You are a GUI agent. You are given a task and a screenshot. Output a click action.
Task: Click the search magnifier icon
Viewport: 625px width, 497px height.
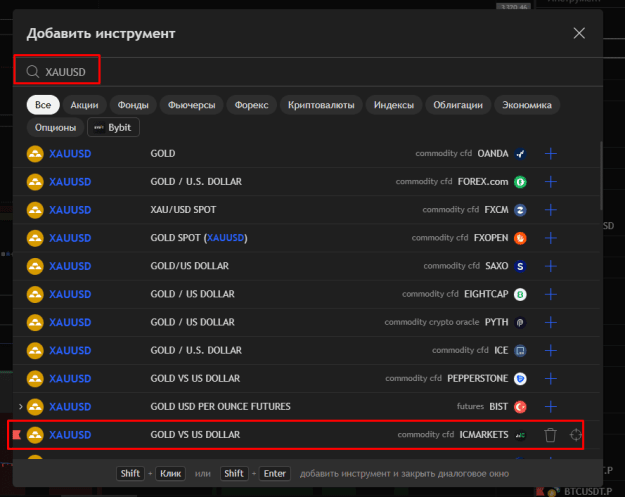(x=33, y=72)
